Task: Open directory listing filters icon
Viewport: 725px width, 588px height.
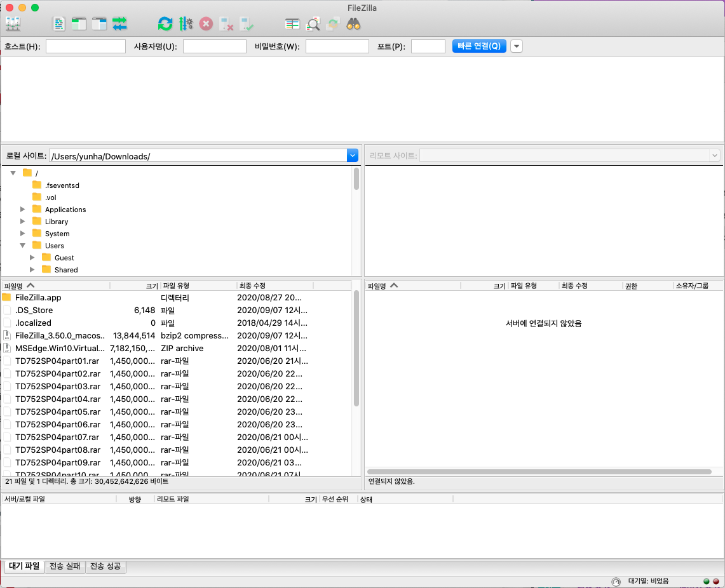Action: pyautogui.click(x=292, y=23)
